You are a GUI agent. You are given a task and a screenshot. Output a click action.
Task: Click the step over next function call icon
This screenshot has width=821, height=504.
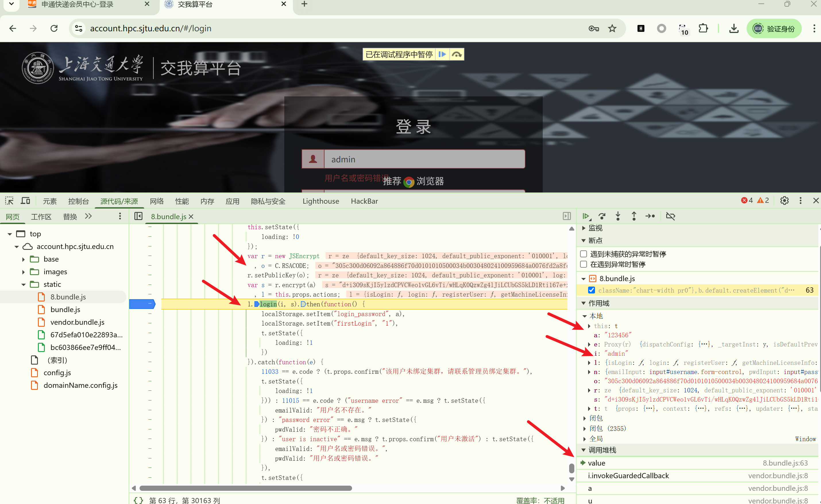602,216
